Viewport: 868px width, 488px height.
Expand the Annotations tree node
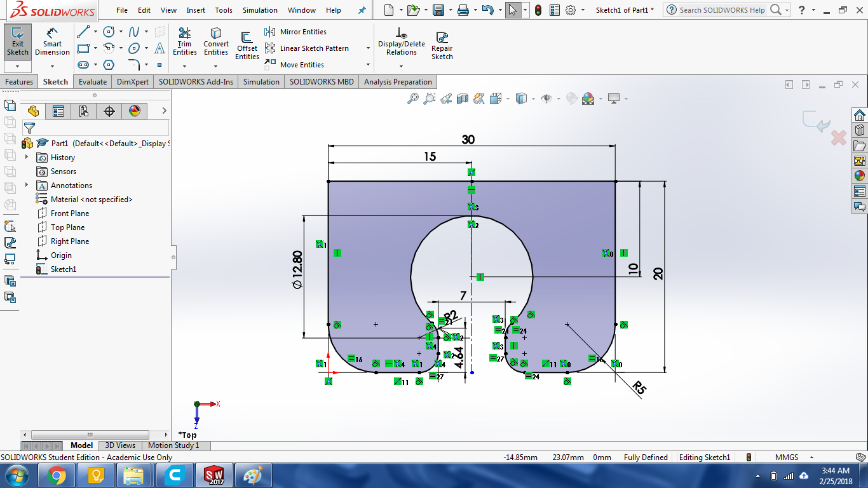click(27, 185)
